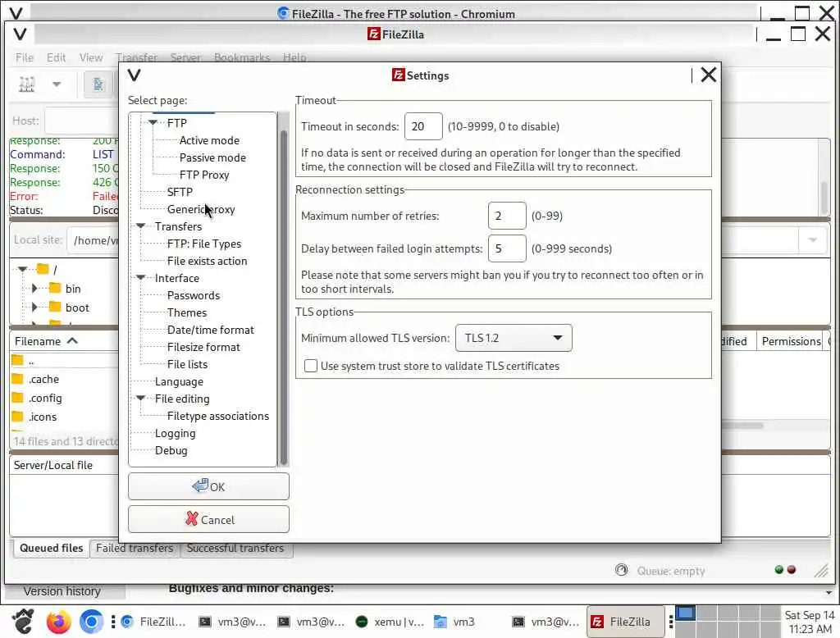Sort local files by Filename column
Viewport: 840px width, 638px height.
pyautogui.click(x=46, y=341)
